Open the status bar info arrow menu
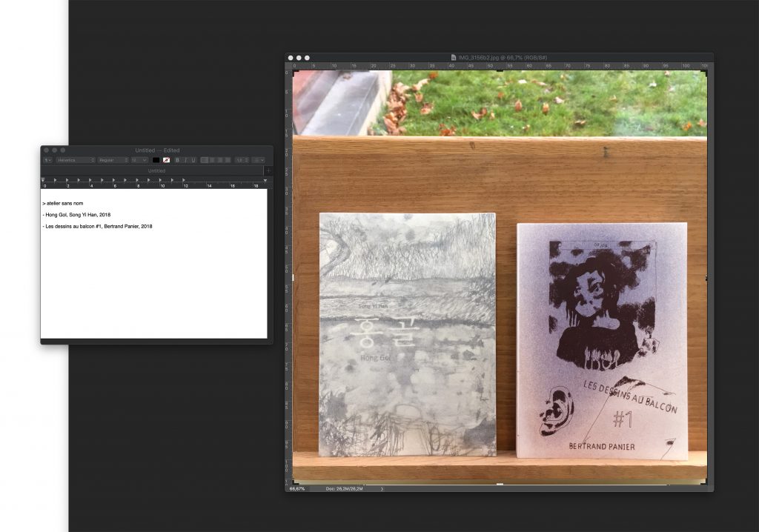759x532 pixels. tap(382, 488)
